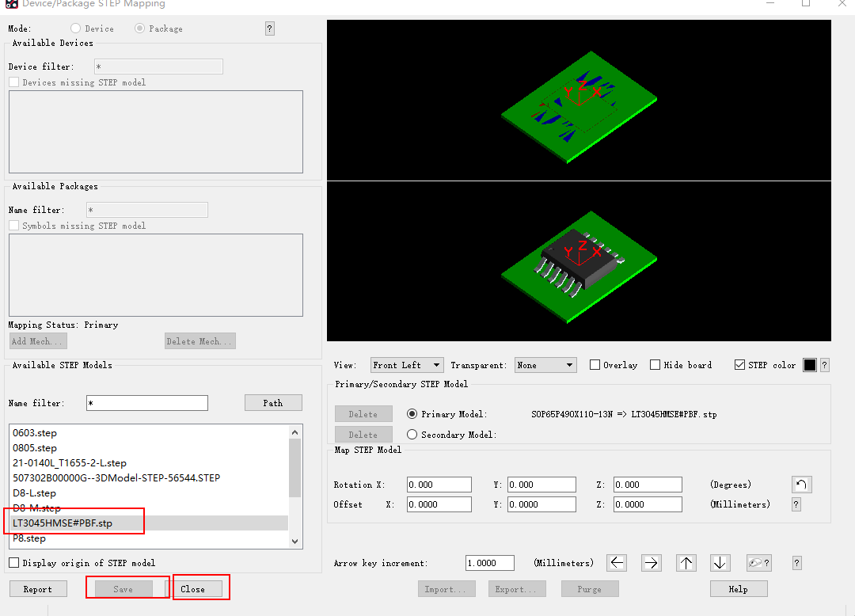Disable the STEP color checkbox
This screenshot has width=855, height=616.
(740, 364)
